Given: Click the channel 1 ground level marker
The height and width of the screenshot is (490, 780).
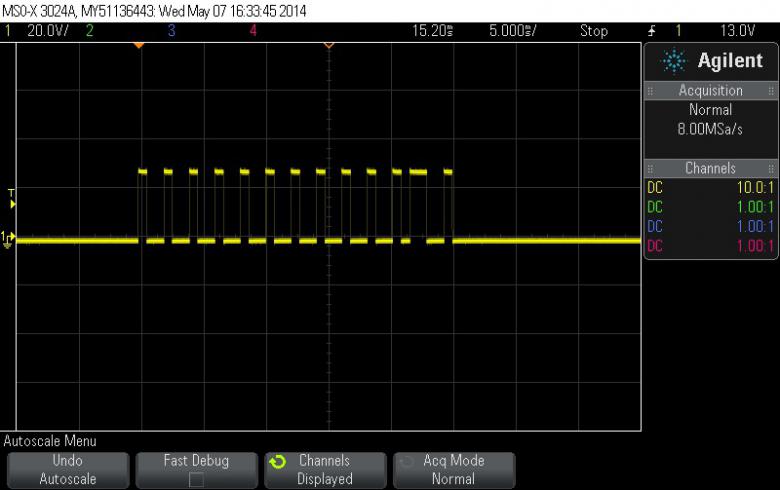Looking at the screenshot, I should click(x=9, y=238).
